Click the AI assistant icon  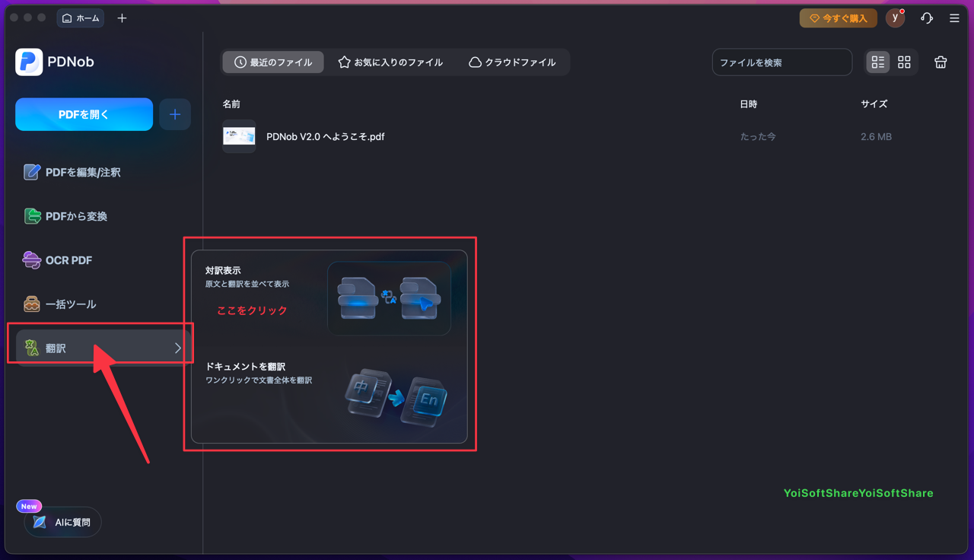tap(40, 523)
